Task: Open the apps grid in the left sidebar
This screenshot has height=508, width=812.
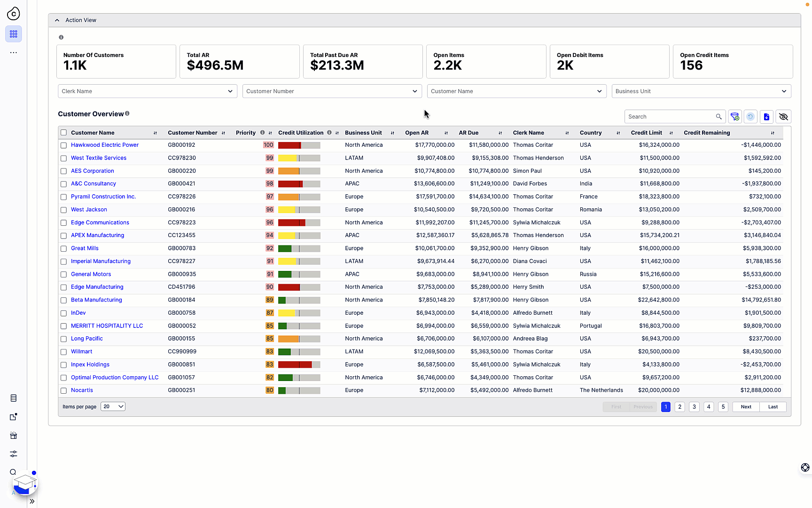Action: pos(13,34)
